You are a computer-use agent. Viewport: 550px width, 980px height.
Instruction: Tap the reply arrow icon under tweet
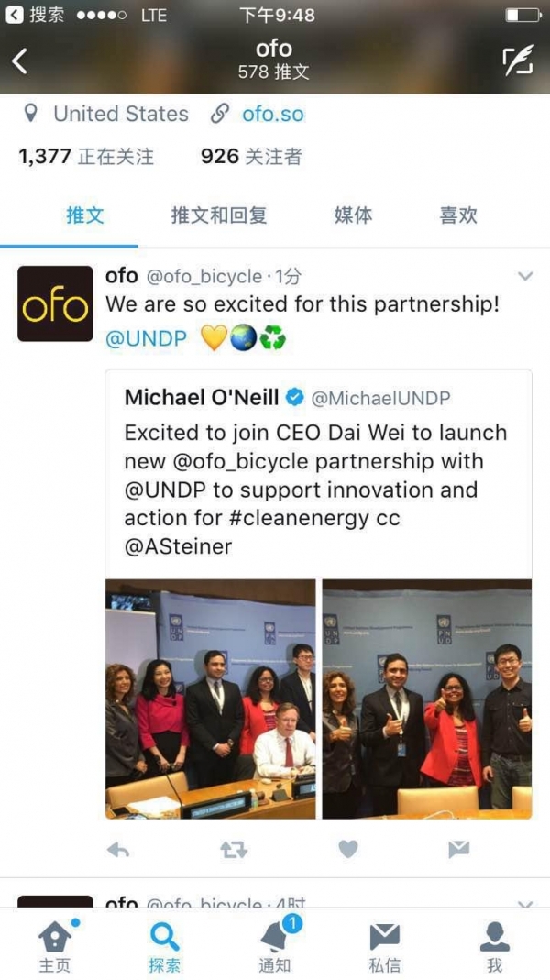click(x=118, y=850)
